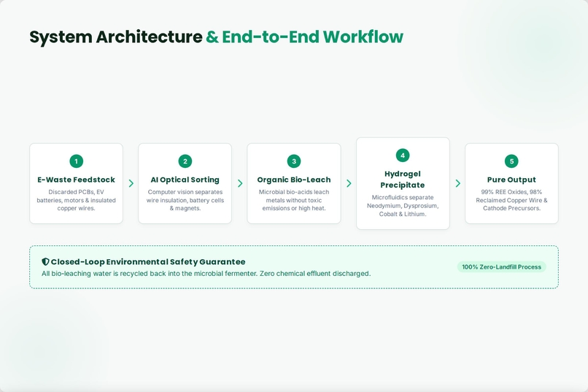
Task: Click 'All bio-leaching water is recycled' sentence
Action: tap(206, 274)
